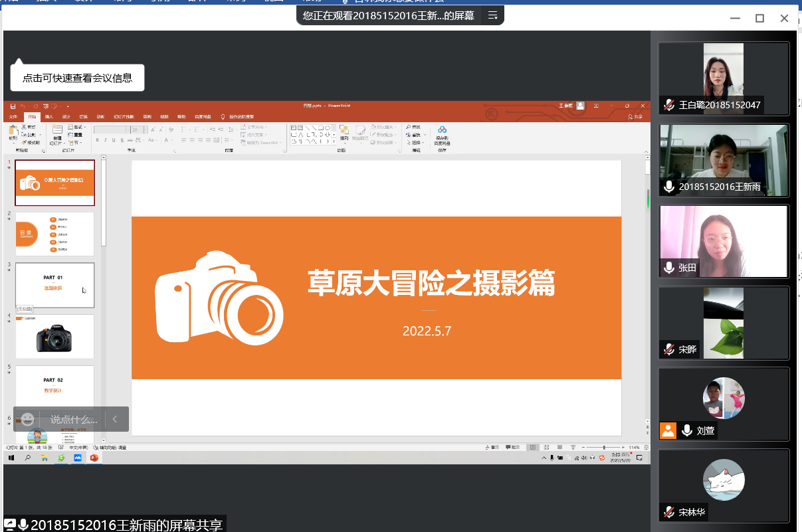
Task: Click the screen-share icon in bottom-left label
Action: 10,525
